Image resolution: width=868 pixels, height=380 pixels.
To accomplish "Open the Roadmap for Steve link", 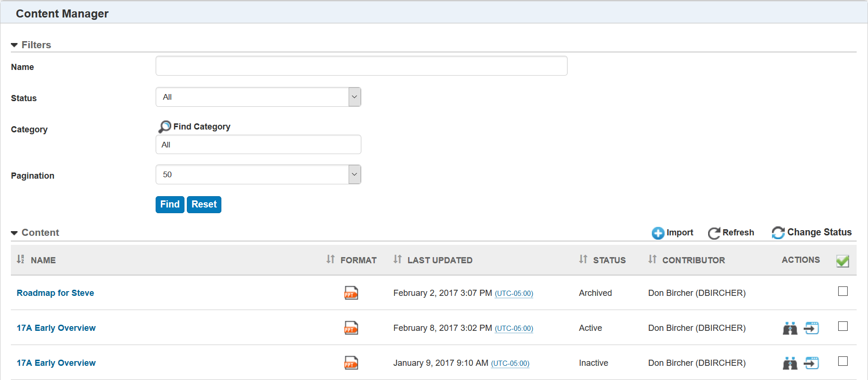I will (55, 293).
